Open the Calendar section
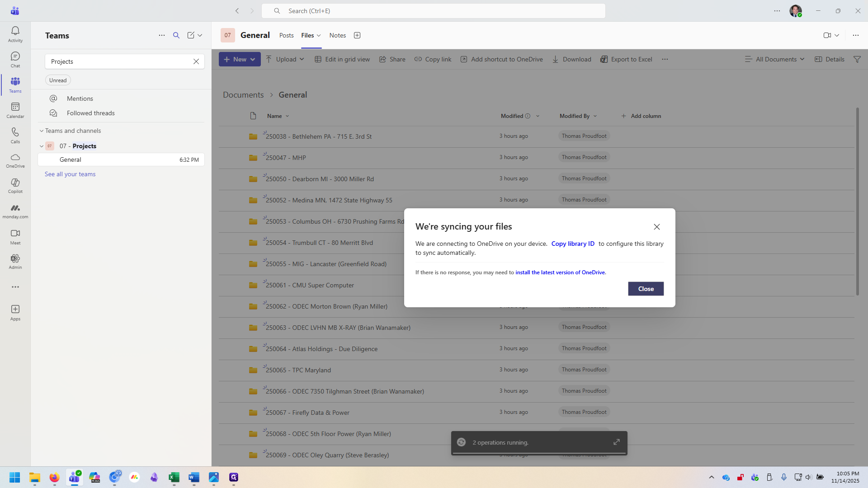Image resolution: width=868 pixels, height=488 pixels. pos(15,109)
